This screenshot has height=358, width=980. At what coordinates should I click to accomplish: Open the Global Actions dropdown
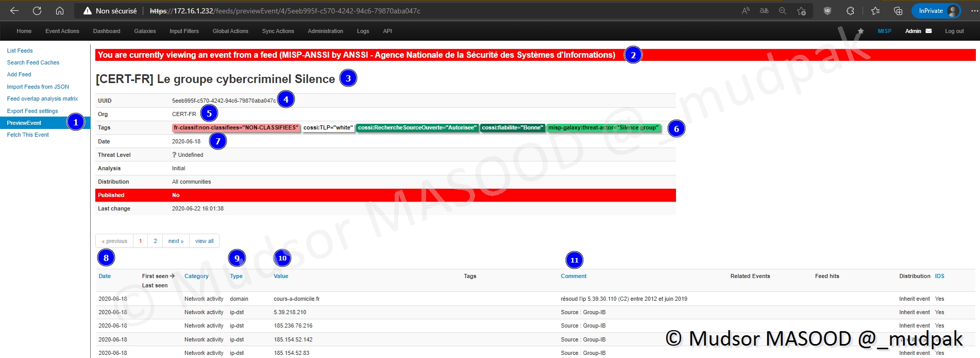pyautogui.click(x=230, y=31)
